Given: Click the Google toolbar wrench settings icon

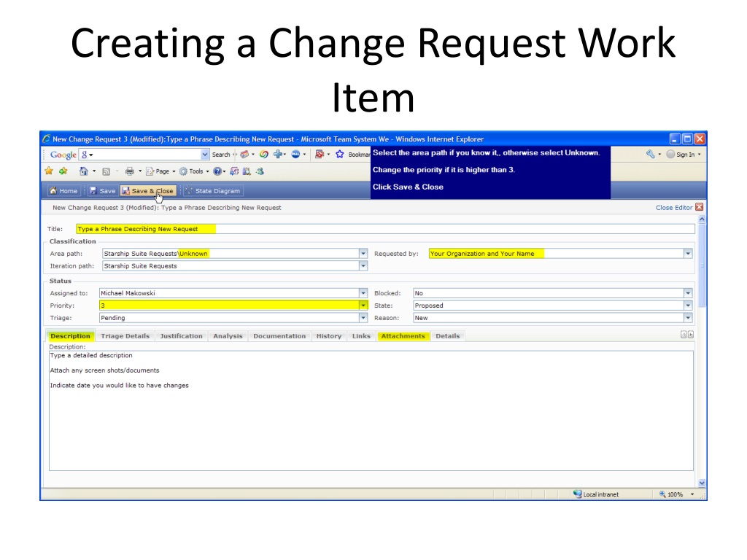Looking at the screenshot, I should (x=650, y=155).
